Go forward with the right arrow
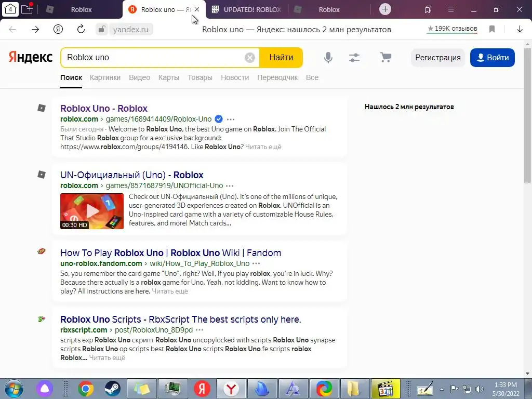Image resolution: width=532 pixels, height=399 pixels. point(35,30)
